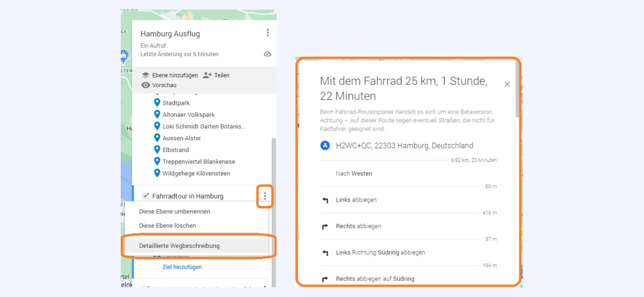This screenshot has width=644, height=297.
Task: Click right-turn arrow for auf Südring
Action: (x=325, y=279)
